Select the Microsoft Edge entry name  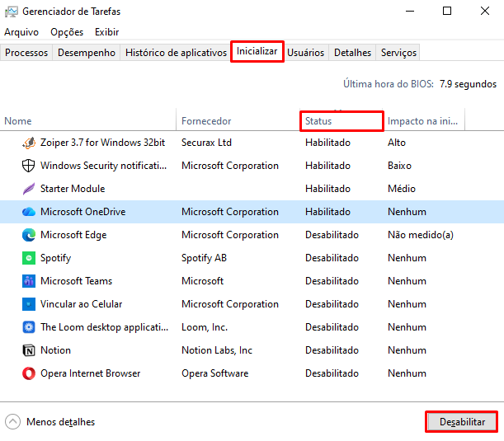(x=73, y=235)
